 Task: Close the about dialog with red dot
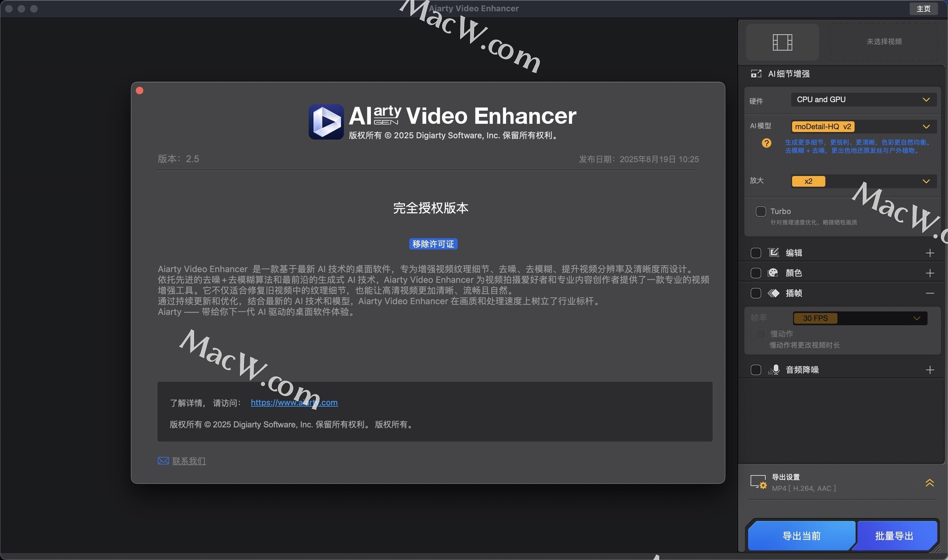140,90
